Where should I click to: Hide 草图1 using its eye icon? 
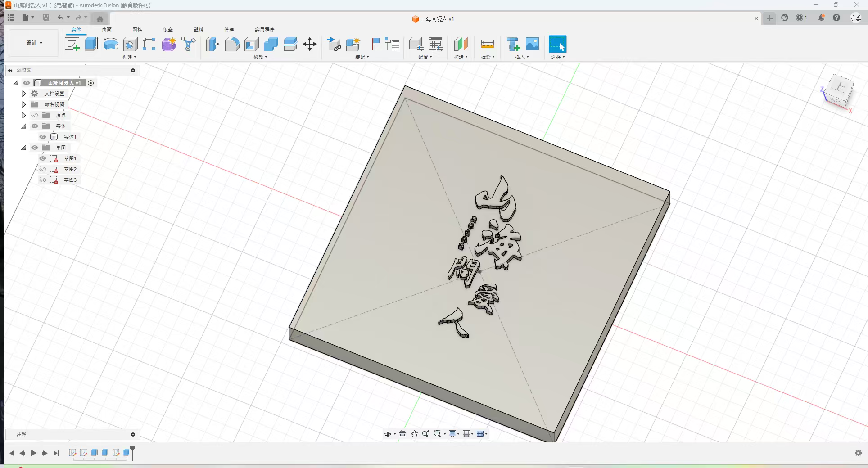43,158
